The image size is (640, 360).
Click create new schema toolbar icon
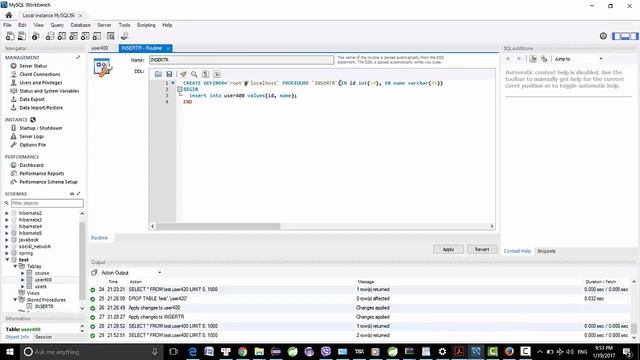coord(50,36)
